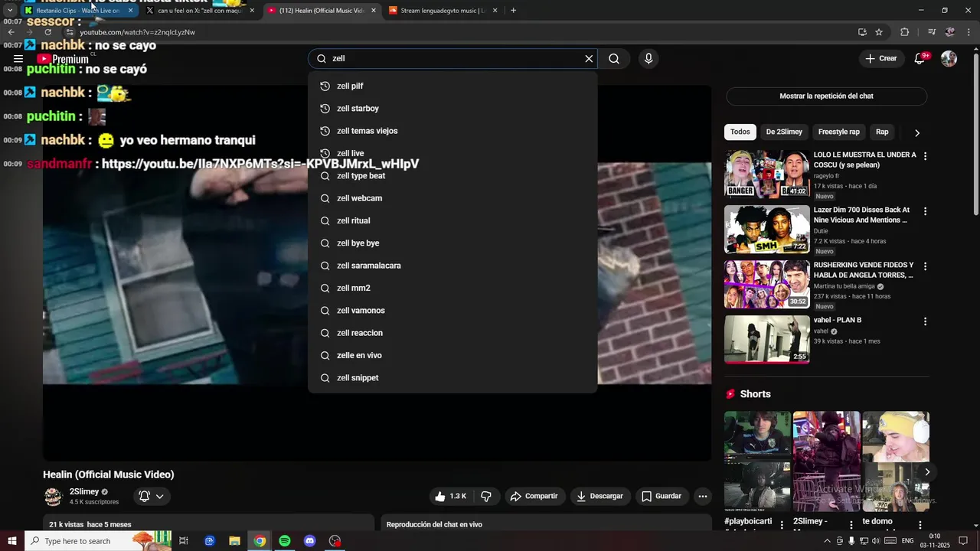The width and height of the screenshot is (980, 551).
Task: Open Discord from the taskbar
Action: [x=309, y=541]
